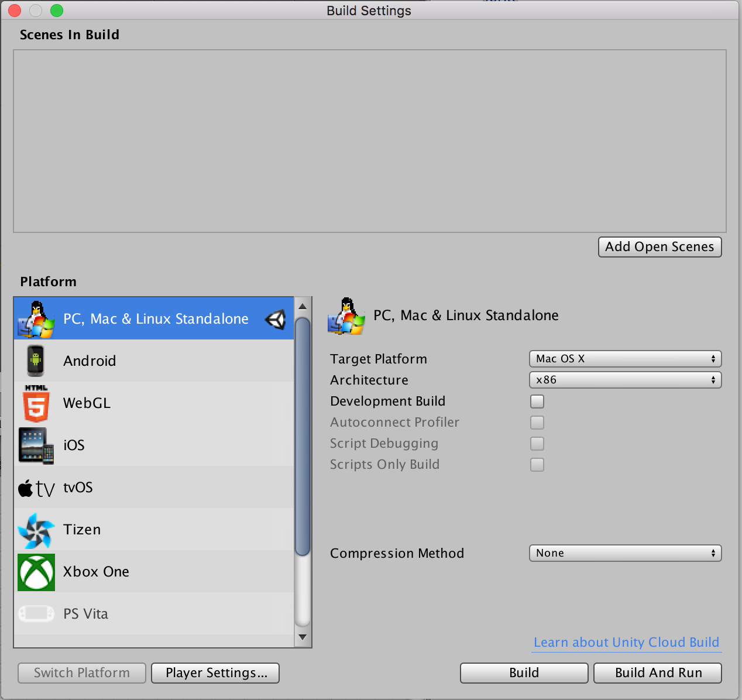Click the Tizen pinwheel icon

tap(36, 530)
